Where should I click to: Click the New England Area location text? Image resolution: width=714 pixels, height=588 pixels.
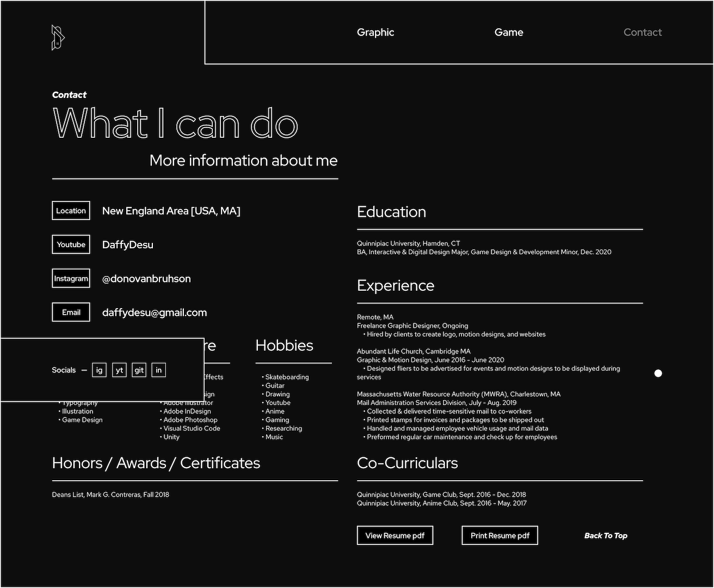[x=171, y=211]
